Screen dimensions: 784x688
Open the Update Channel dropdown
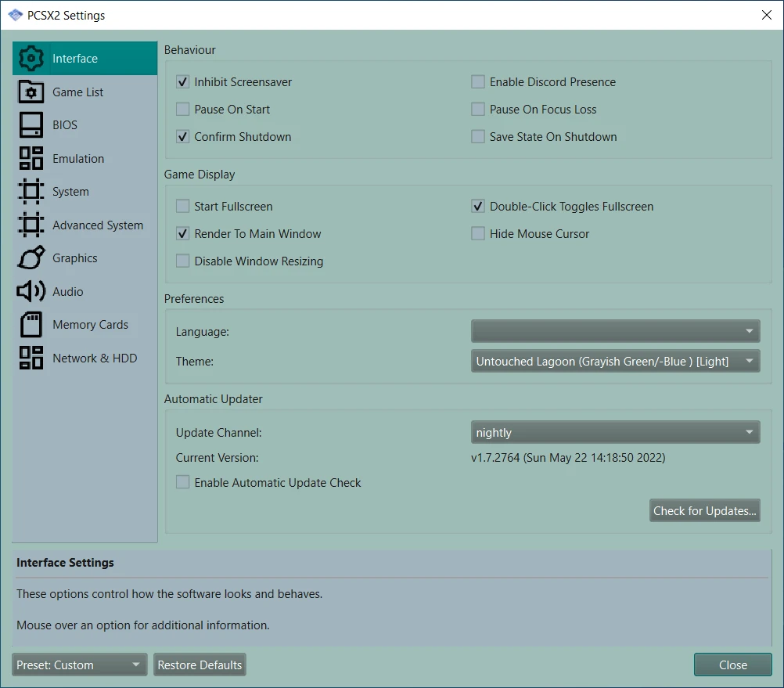coord(615,432)
